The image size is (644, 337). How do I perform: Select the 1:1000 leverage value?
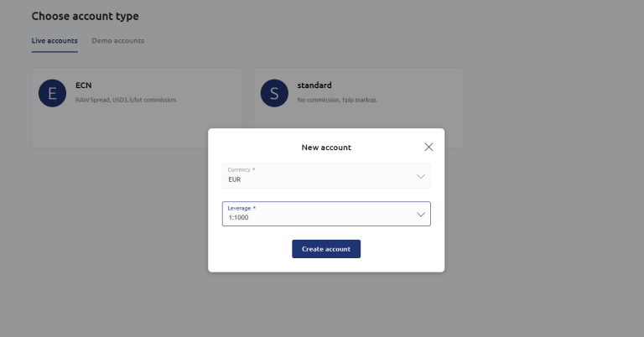pyautogui.click(x=239, y=218)
